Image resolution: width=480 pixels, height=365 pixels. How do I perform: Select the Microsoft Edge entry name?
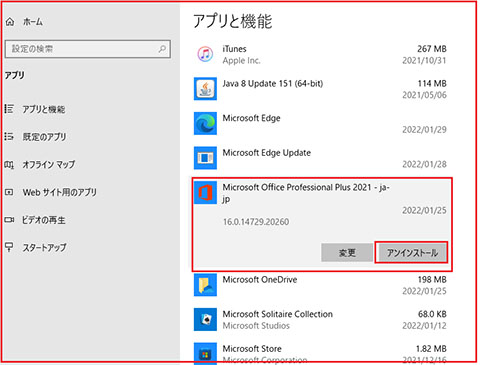pos(251,118)
